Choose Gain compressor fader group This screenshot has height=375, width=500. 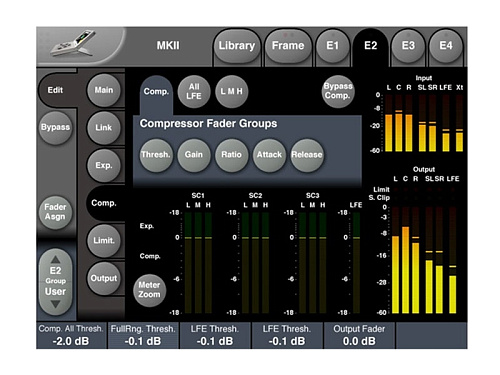point(194,155)
